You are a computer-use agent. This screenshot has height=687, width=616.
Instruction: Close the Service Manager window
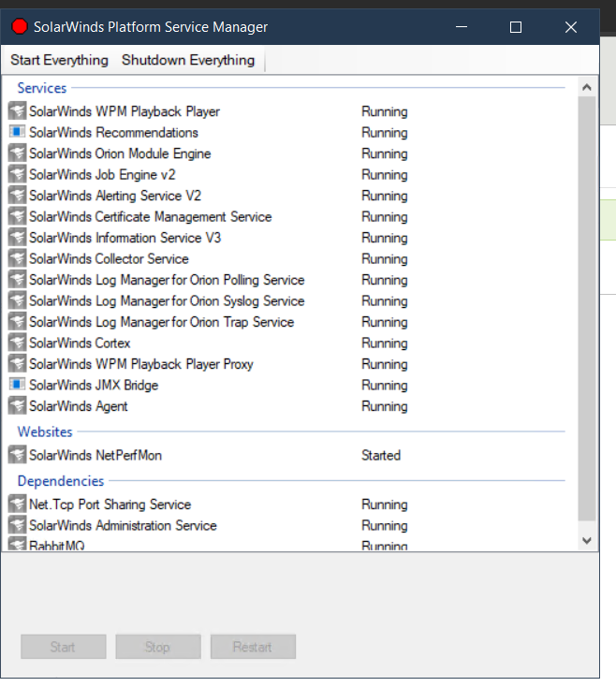(x=570, y=27)
